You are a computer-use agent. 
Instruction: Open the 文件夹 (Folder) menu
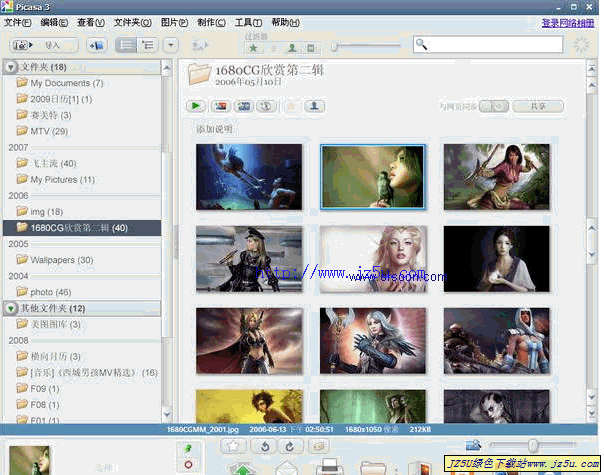pyautogui.click(x=133, y=23)
